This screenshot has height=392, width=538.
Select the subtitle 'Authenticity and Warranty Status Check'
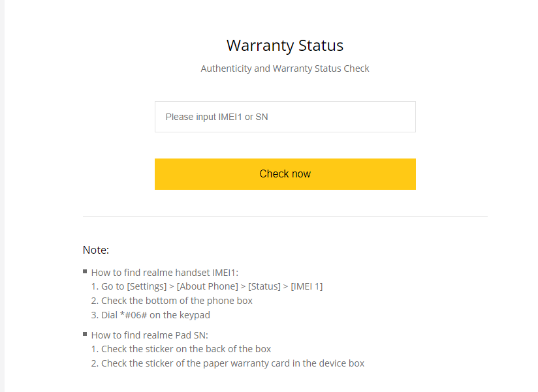pos(285,68)
